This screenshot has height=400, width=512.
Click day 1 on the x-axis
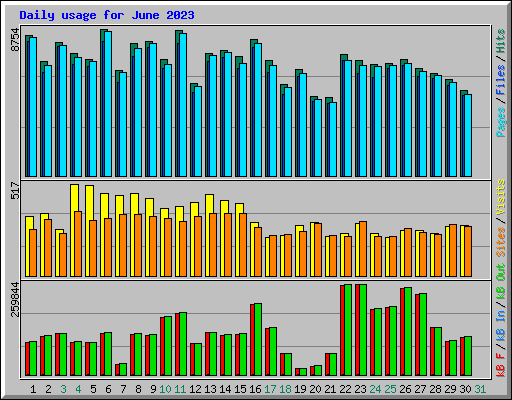[33, 389]
